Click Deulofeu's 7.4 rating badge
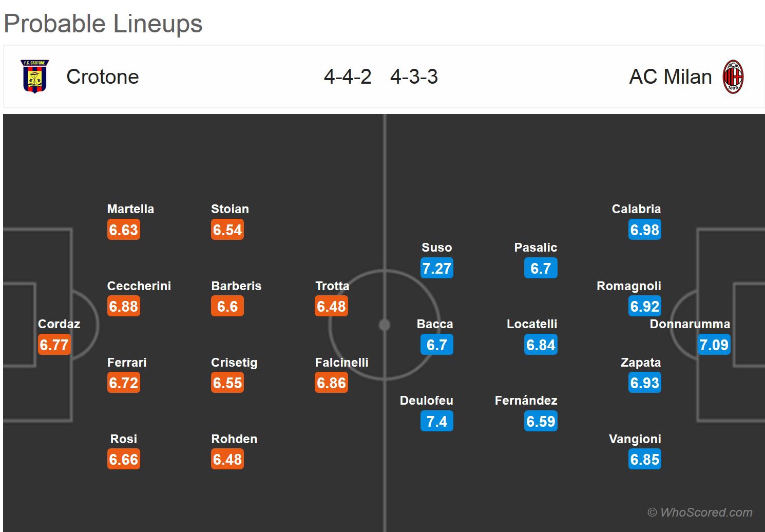The width and height of the screenshot is (765, 532). [436, 422]
